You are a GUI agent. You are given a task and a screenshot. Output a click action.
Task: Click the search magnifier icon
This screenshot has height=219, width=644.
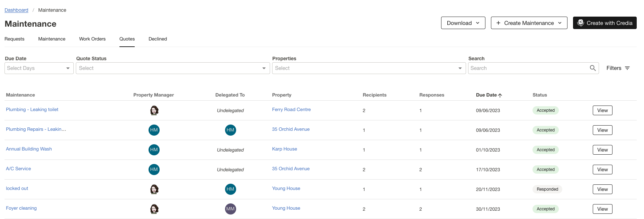point(593,68)
